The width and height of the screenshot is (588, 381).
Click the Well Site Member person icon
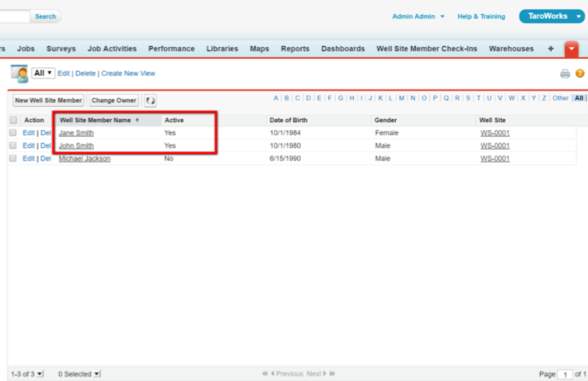click(19, 73)
